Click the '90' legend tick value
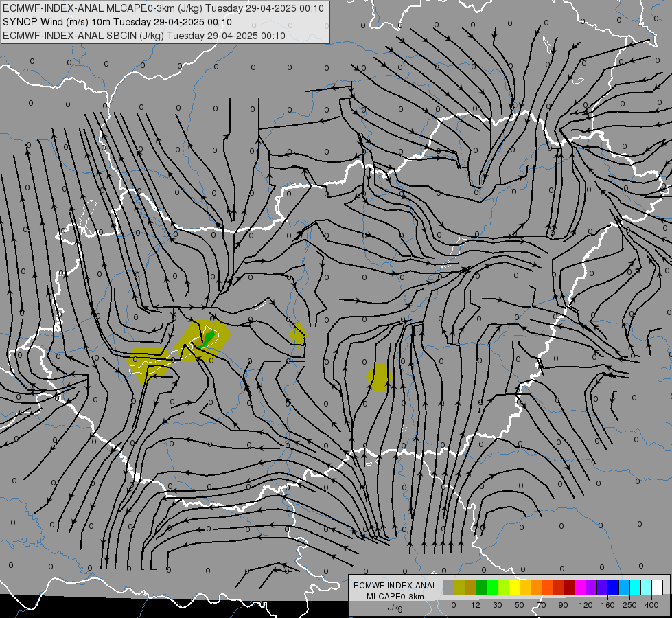672x618 pixels. tap(563, 605)
